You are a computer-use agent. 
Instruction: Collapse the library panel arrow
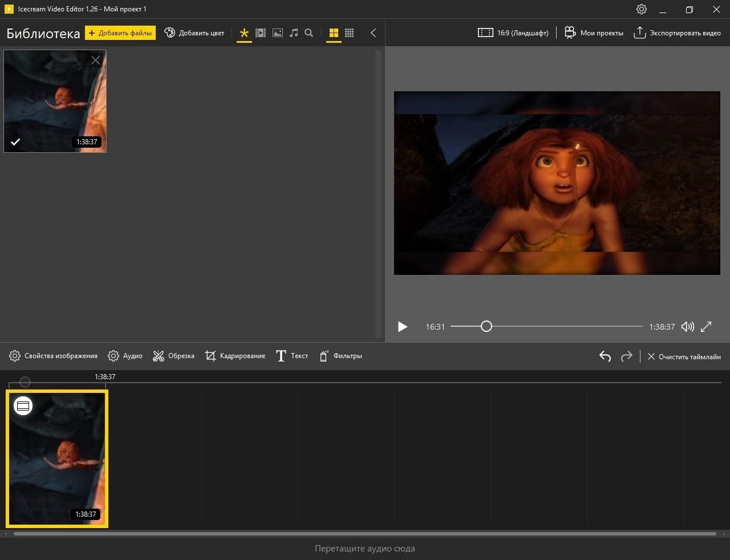pos(374,33)
